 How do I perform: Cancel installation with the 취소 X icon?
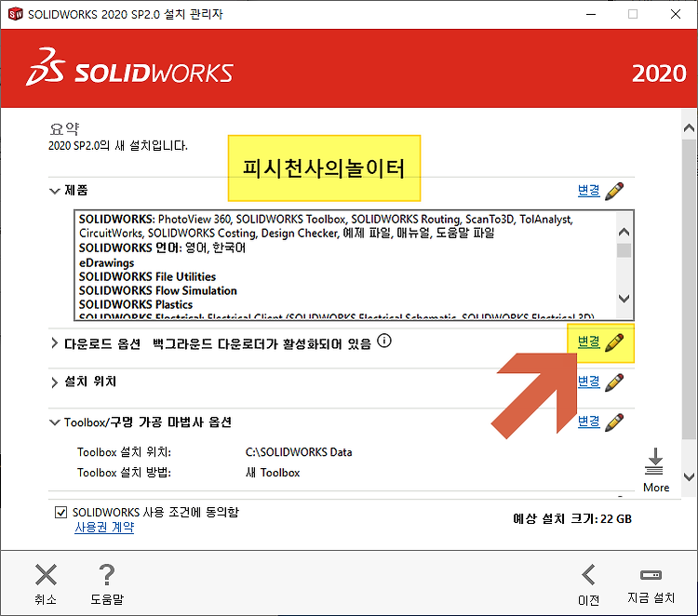click(46, 575)
